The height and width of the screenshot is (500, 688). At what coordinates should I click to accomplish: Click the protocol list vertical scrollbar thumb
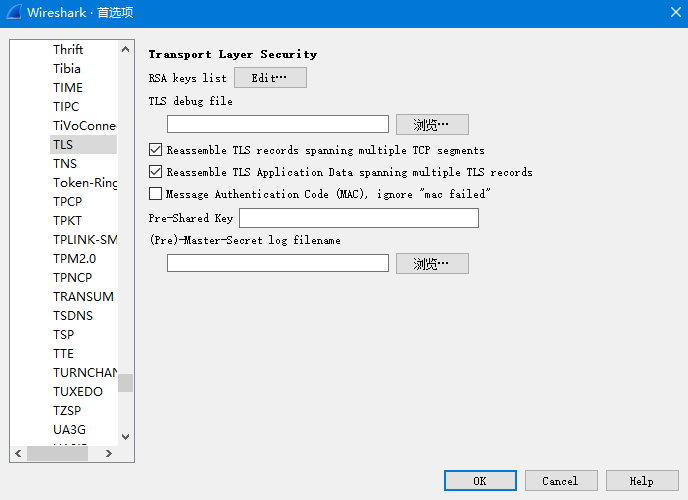tap(125, 383)
